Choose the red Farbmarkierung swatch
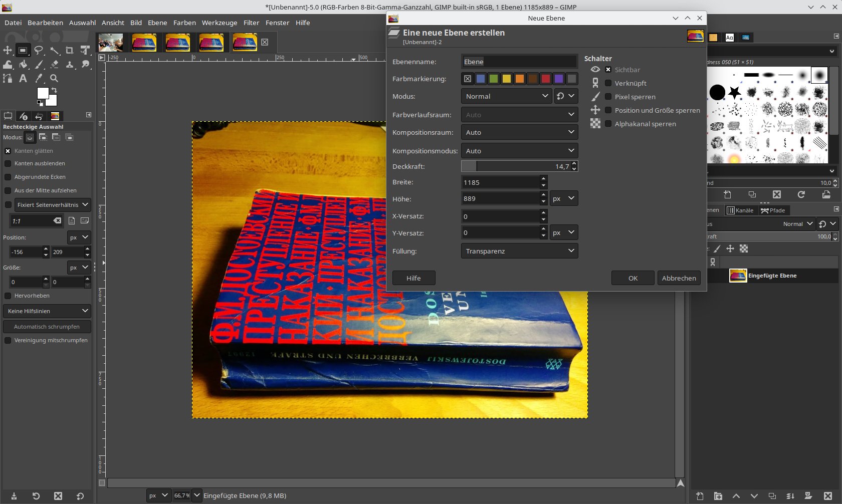This screenshot has width=842, height=504. [x=546, y=79]
